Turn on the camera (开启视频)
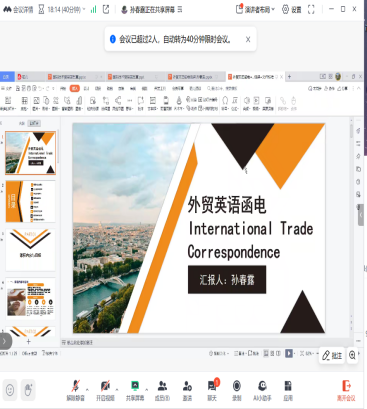This screenshot has height=409, width=367. [x=105, y=390]
